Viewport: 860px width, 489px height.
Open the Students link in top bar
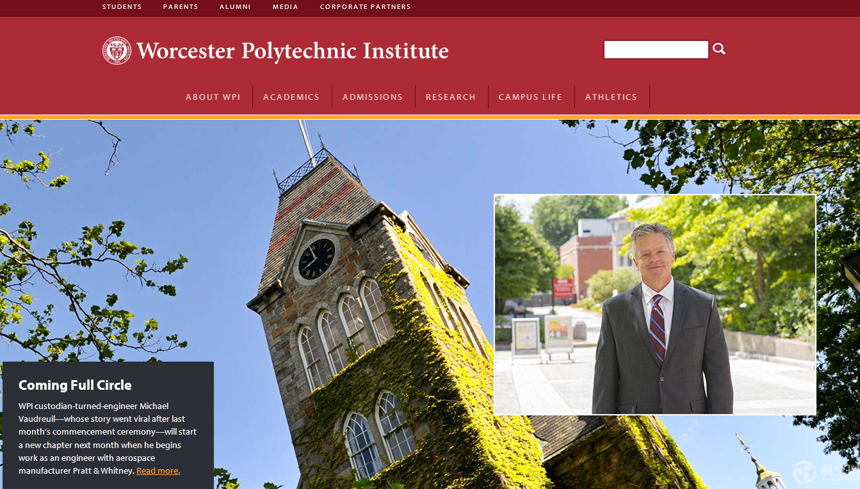122,7
